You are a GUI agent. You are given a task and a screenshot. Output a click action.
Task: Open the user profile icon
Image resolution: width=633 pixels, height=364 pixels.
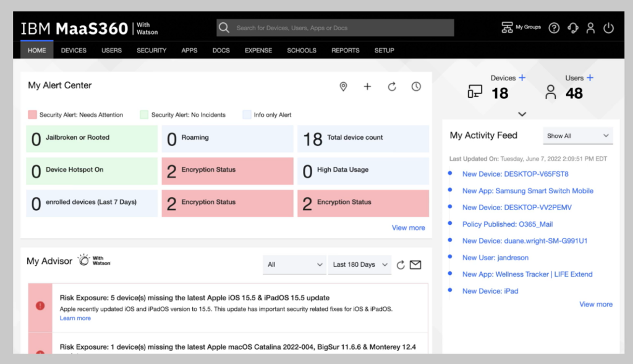point(591,28)
